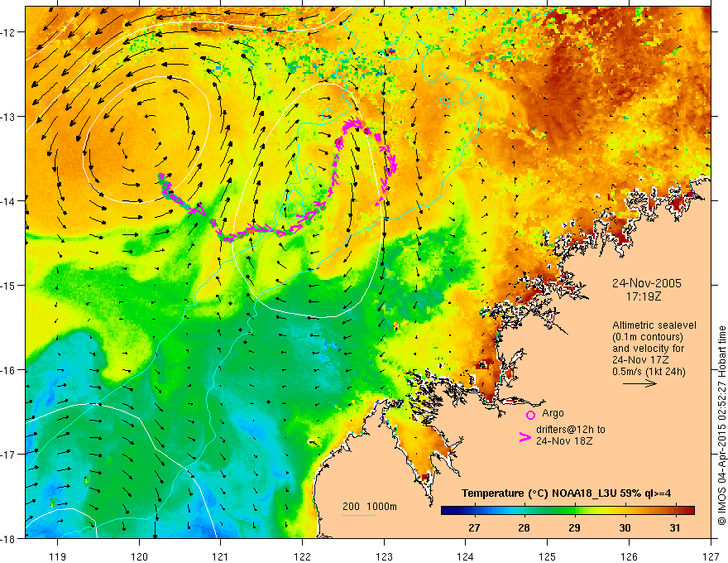Screen dimensions: 728x563
Task: Click the '31' colorbar tick label
Action: coord(675,527)
